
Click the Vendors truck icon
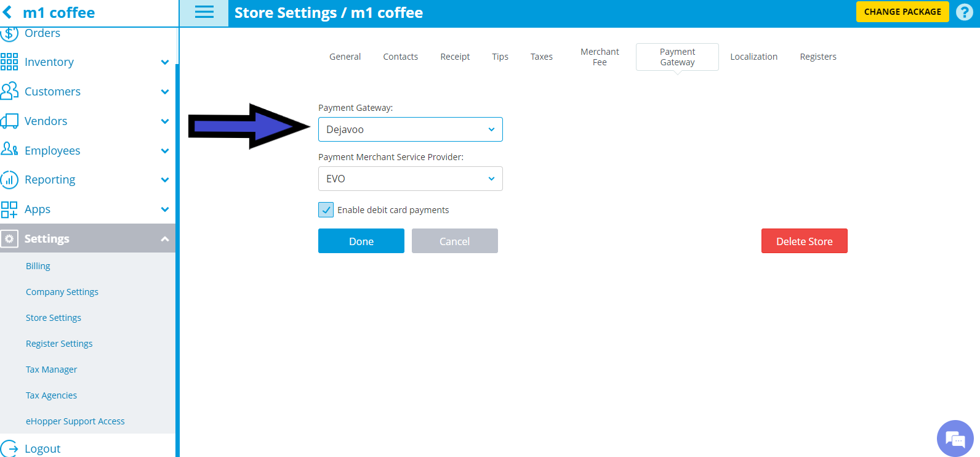(x=9, y=121)
